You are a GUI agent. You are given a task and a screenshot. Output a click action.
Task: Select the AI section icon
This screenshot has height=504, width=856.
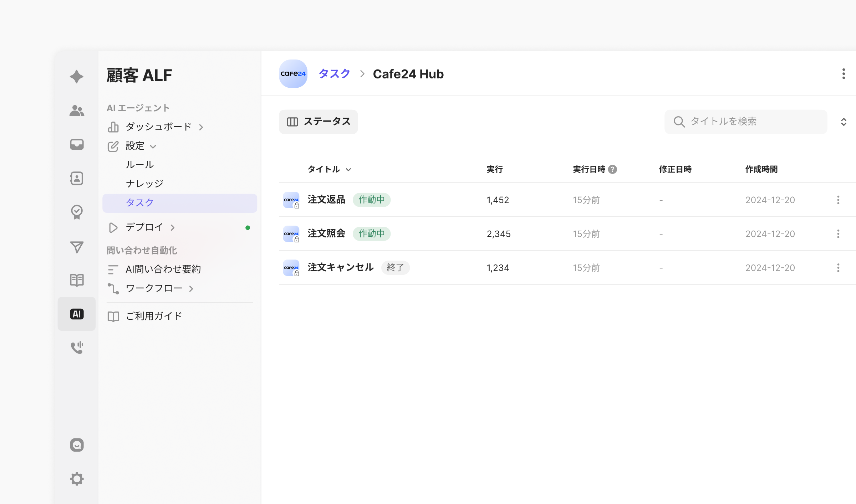77,314
